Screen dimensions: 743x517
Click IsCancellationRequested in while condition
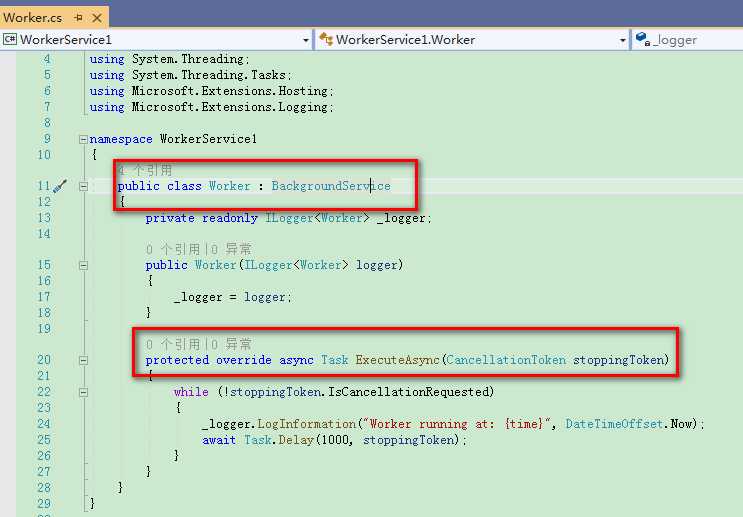(x=409, y=392)
